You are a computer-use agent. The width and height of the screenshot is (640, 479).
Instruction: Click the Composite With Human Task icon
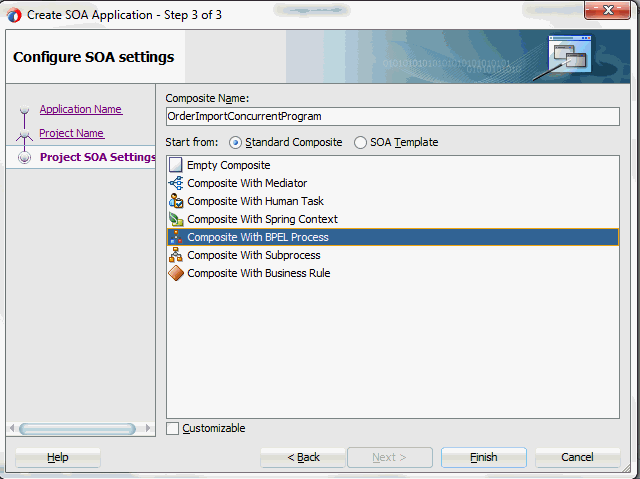coord(176,201)
